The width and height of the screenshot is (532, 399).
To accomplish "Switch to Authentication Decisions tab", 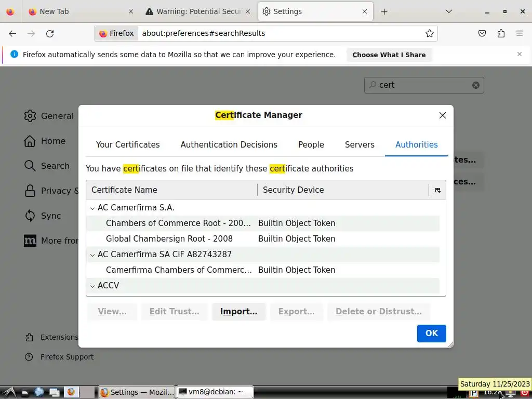I will point(229,145).
